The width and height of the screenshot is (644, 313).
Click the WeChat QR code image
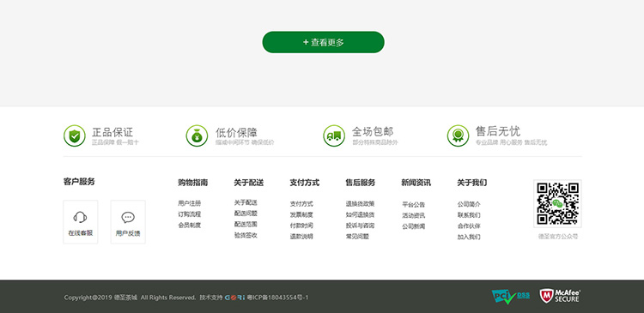558,203
